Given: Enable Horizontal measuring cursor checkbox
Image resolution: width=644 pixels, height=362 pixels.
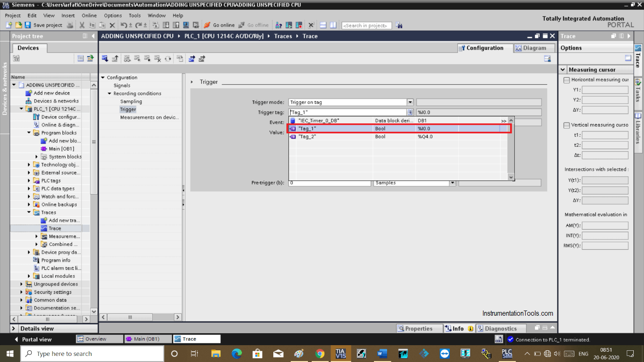Looking at the screenshot, I should 567,80.
